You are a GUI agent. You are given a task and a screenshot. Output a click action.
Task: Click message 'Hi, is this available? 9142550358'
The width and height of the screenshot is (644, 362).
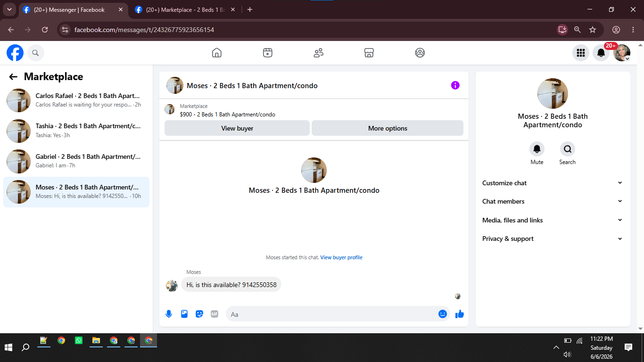pos(231,285)
